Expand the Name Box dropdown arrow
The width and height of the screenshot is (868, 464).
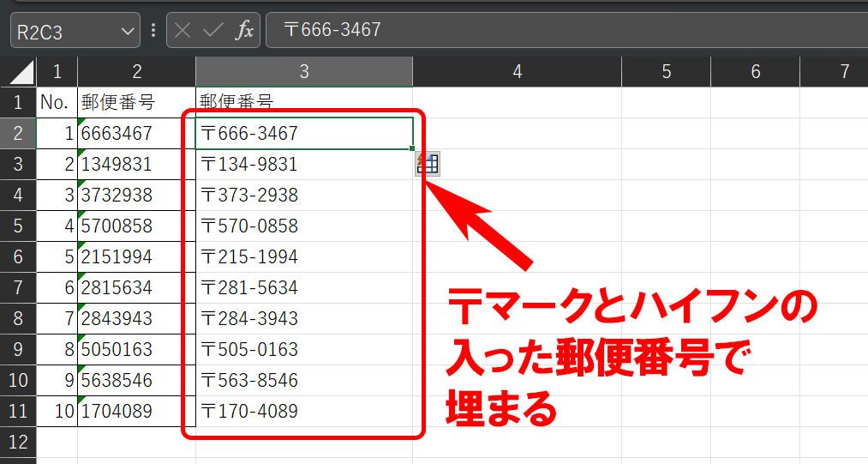(x=128, y=32)
